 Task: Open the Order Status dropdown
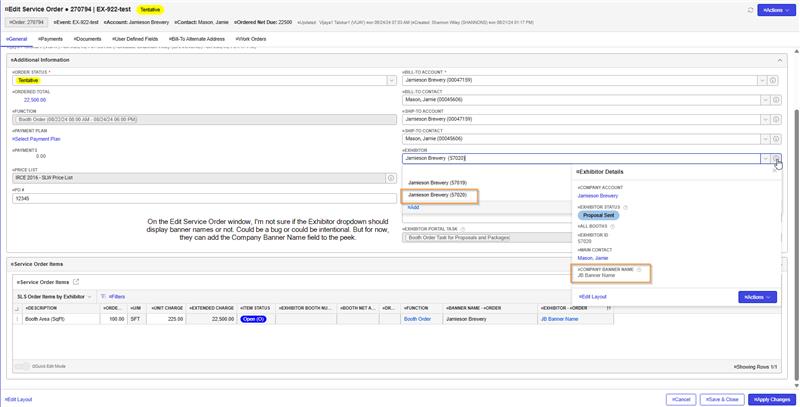[391, 81]
